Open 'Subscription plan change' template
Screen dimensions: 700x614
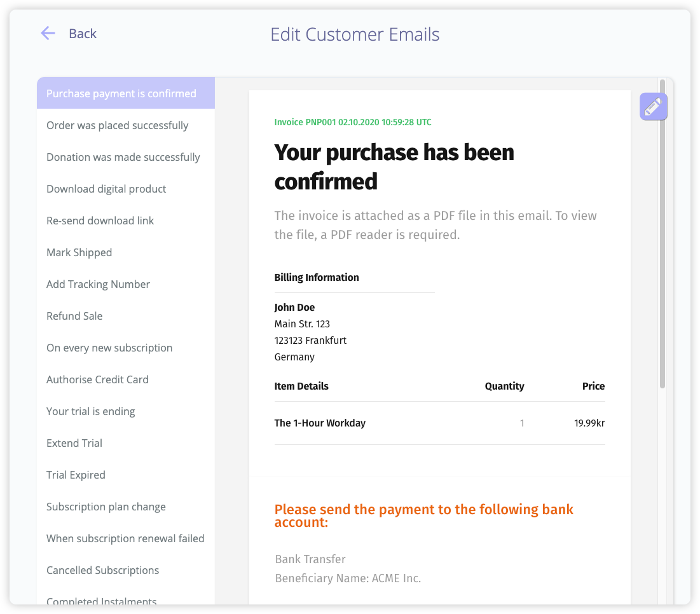[x=106, y=507]
